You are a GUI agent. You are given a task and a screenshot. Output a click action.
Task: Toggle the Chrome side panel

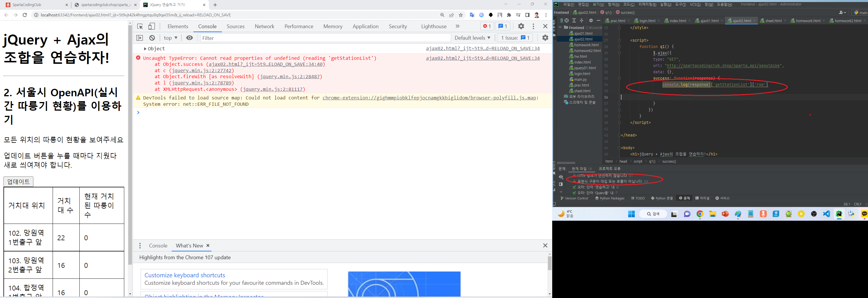(527, 15)
